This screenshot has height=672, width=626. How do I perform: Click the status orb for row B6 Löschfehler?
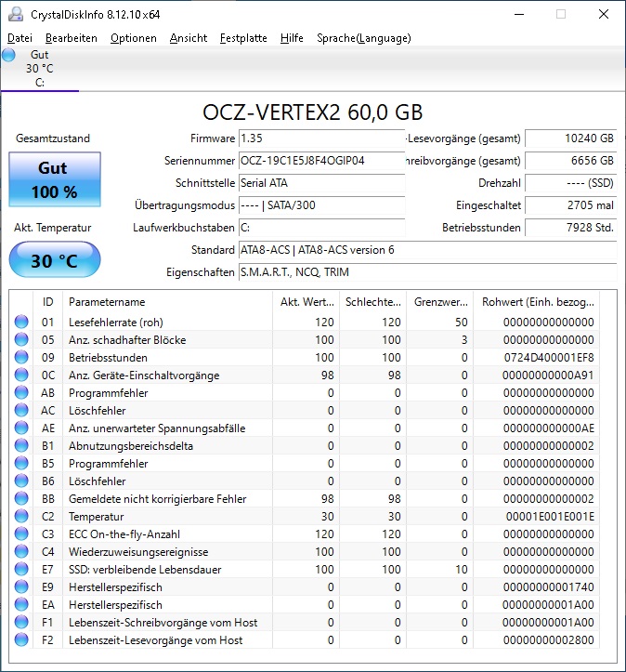coord(21,481)
